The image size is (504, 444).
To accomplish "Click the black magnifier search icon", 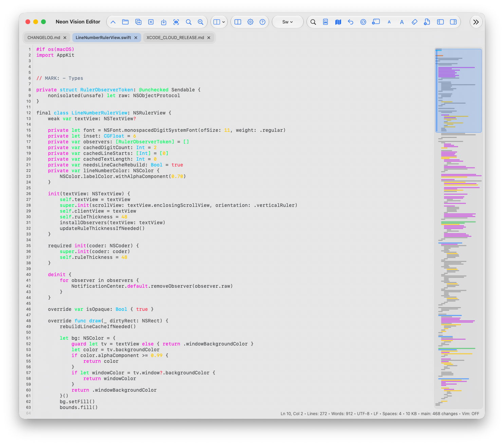I will [313, 22].
